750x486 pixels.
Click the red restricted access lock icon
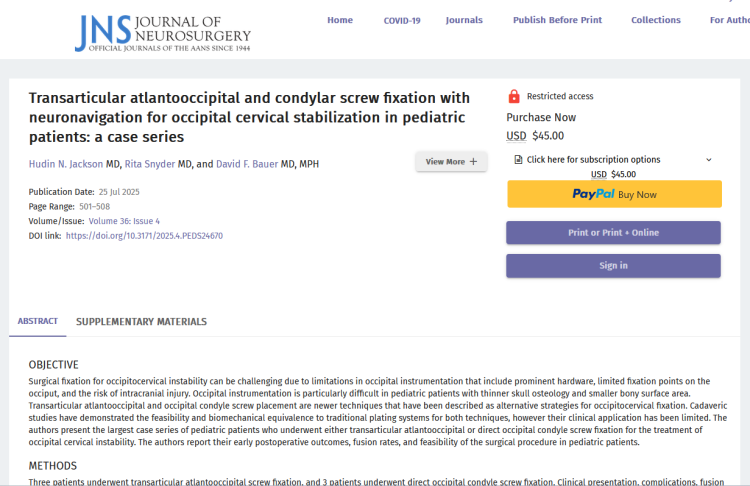[514, 96]
